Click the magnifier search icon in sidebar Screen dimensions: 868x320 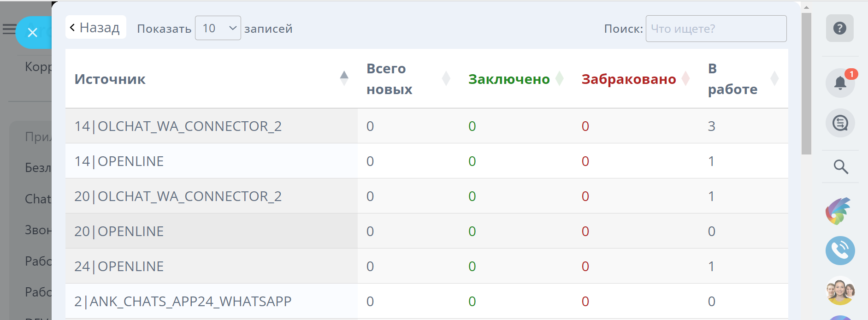[x=841, y=166]
